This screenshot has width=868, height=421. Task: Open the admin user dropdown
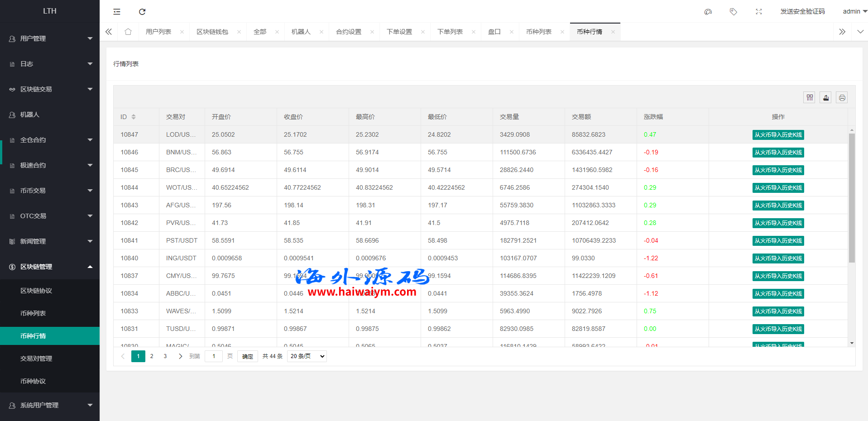pos(854,11)
